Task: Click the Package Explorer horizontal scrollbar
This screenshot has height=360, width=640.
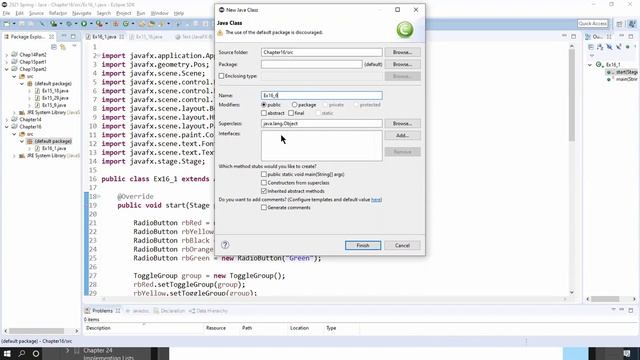Action: point(37,331)
